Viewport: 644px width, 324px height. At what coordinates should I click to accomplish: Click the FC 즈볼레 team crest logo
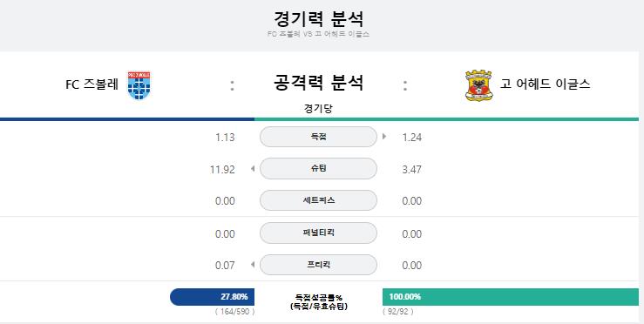coord(139,85)
